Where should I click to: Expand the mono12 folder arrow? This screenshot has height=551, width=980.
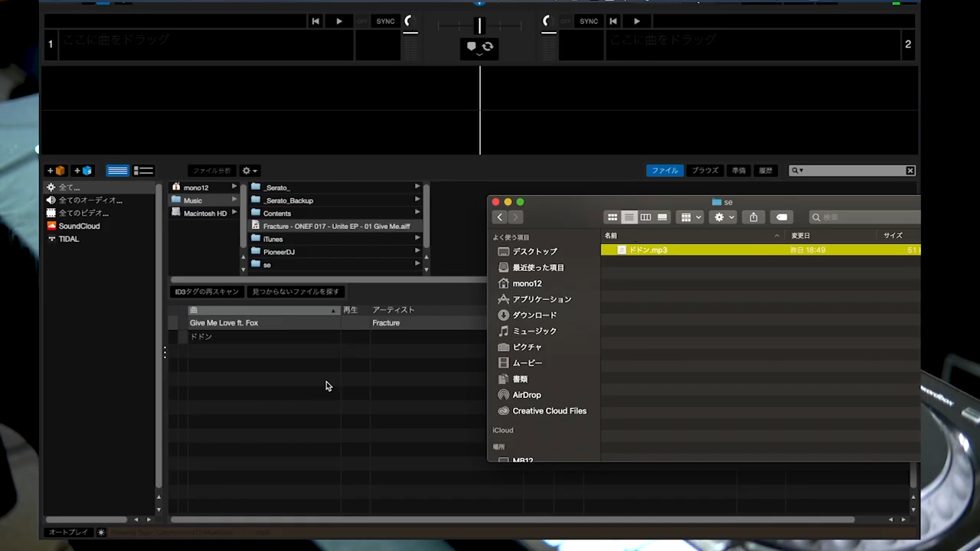coord(234,187)
